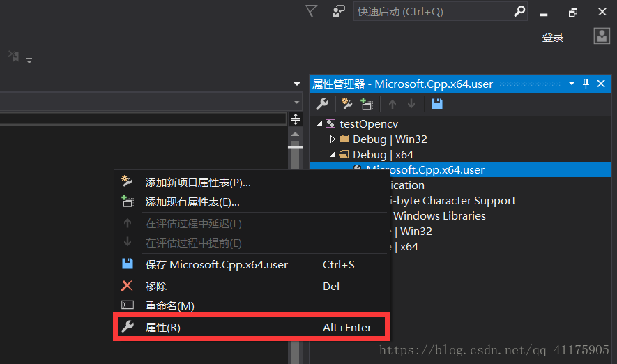Image resolution: width=617 pixels, height=364 pixels.
Task: Click the rename box icon beside 重命名
Action: pyautogui.click(x=128, y=305)
